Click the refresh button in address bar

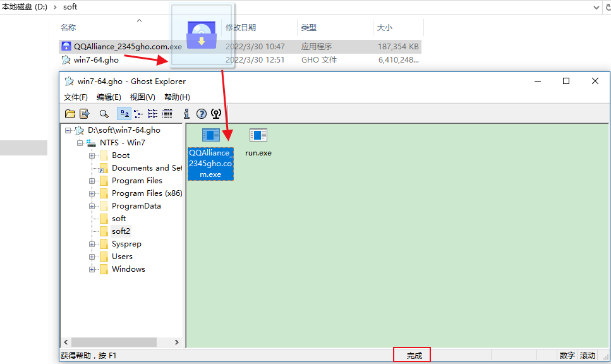[608, 8]
